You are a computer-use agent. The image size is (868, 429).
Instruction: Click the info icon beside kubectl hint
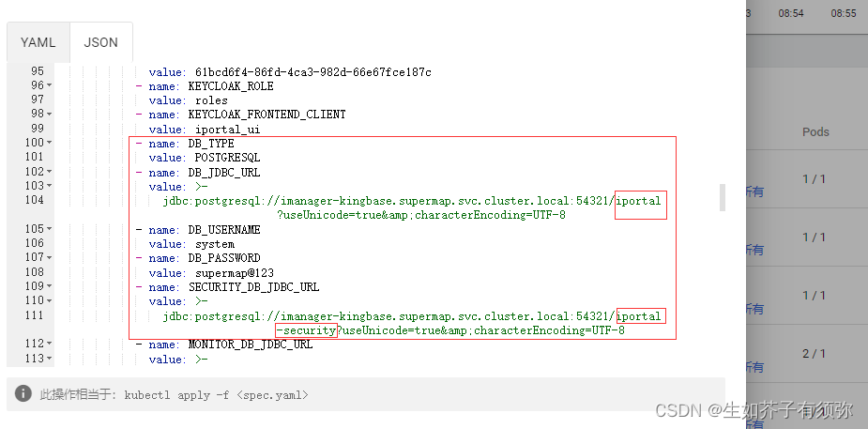tap(23, 393)
